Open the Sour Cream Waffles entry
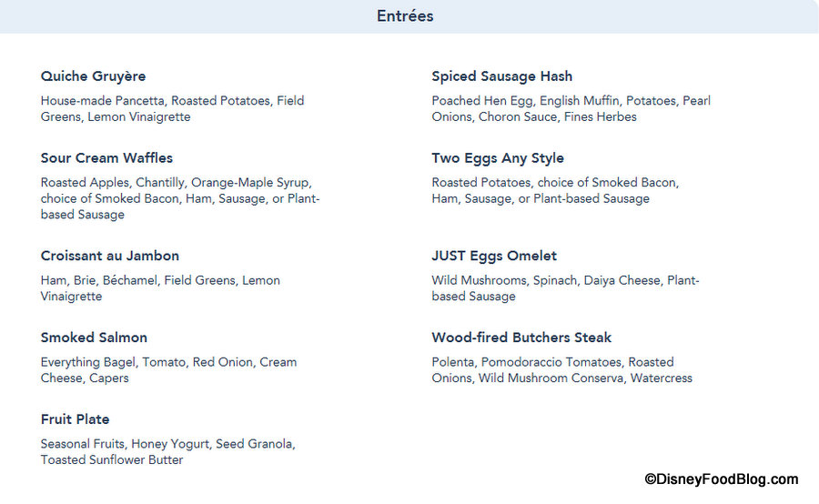Screen dimensions: 819x504 (x=106, y=158)
